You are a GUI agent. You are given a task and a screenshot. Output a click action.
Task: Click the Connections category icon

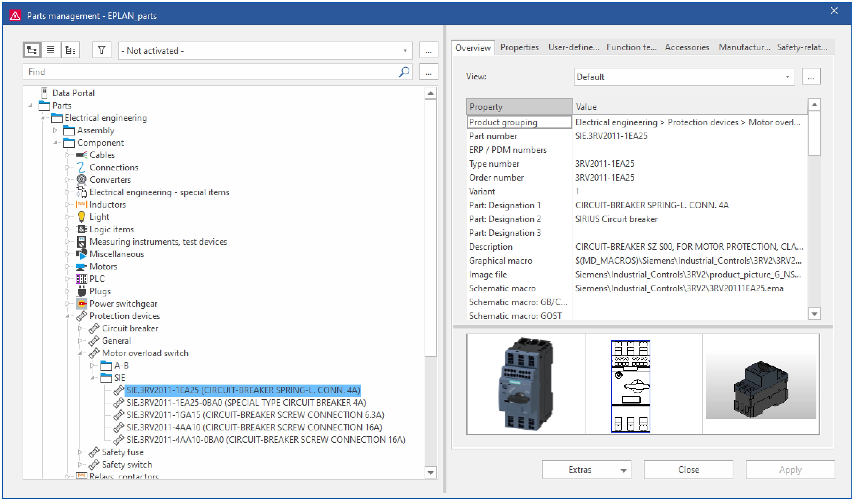tap(82, 168)
